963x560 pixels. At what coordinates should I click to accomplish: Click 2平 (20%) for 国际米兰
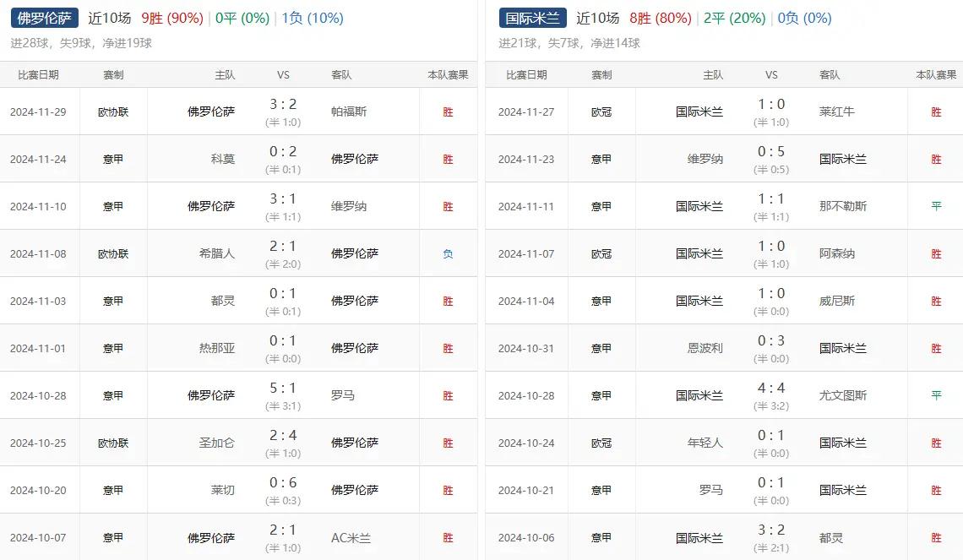pyautogui.click(x=735, y=19)
